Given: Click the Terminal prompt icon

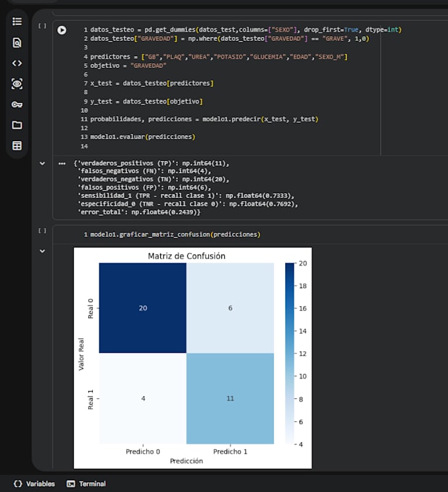Looking at the screenshot, I should pyautogui.click(x=71, y=484).
